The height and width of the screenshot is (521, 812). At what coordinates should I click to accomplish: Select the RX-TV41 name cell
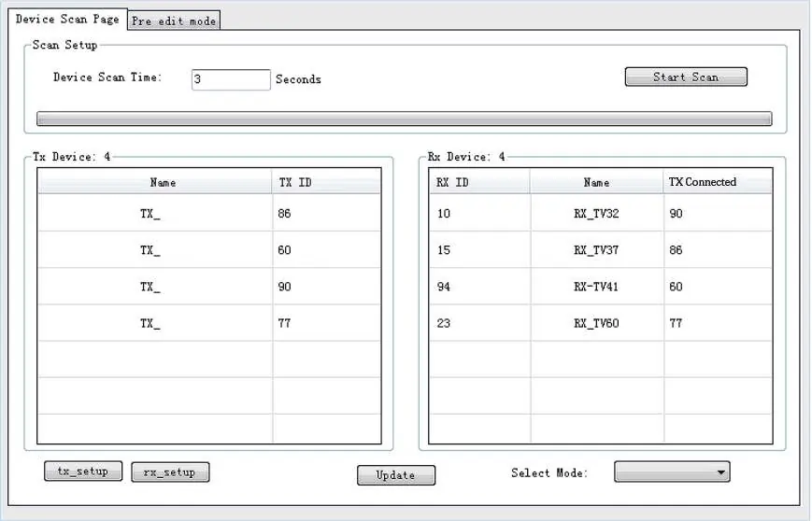[596, 287]
